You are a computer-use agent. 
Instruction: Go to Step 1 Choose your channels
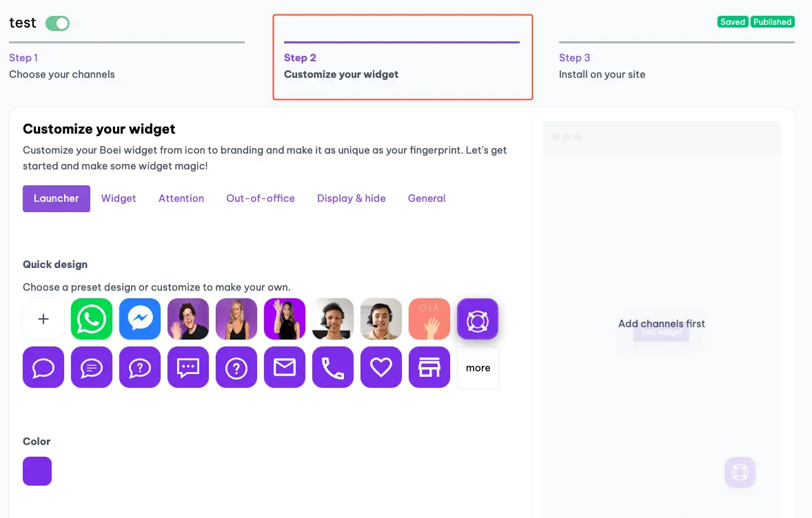[x=62, y=66]
